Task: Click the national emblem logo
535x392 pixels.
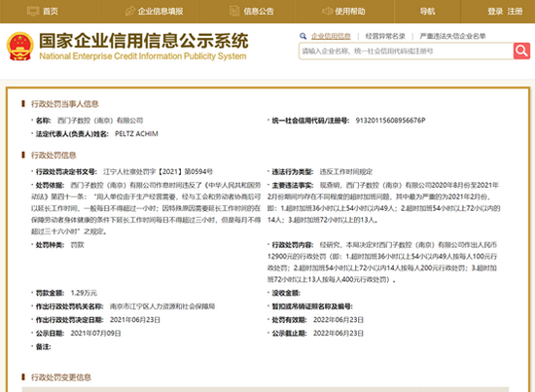Action: tap(20, 46)
